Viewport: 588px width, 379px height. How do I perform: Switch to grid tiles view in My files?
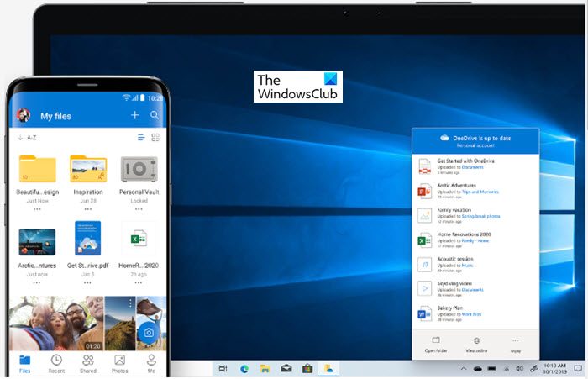click(155, 138)
